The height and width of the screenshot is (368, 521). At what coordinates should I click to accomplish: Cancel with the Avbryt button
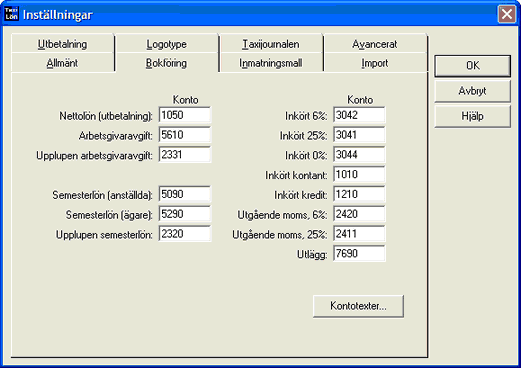coord(472,91)
